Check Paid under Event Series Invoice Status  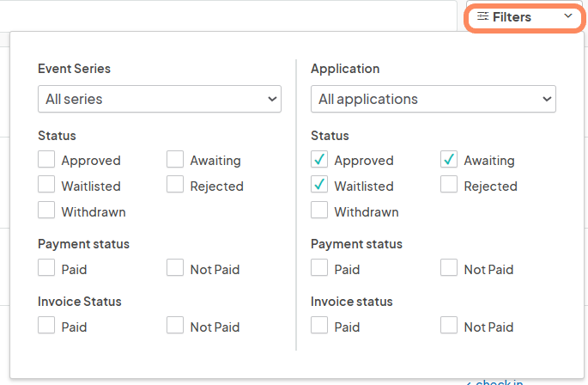[46, 325]
